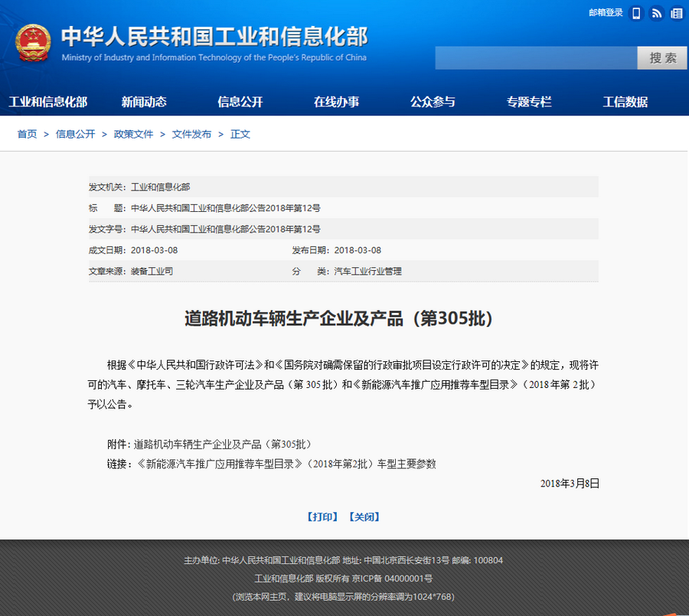Click the mobile phone icon in header
Viewport: 689px width, 616px height.
click(636, 14)
